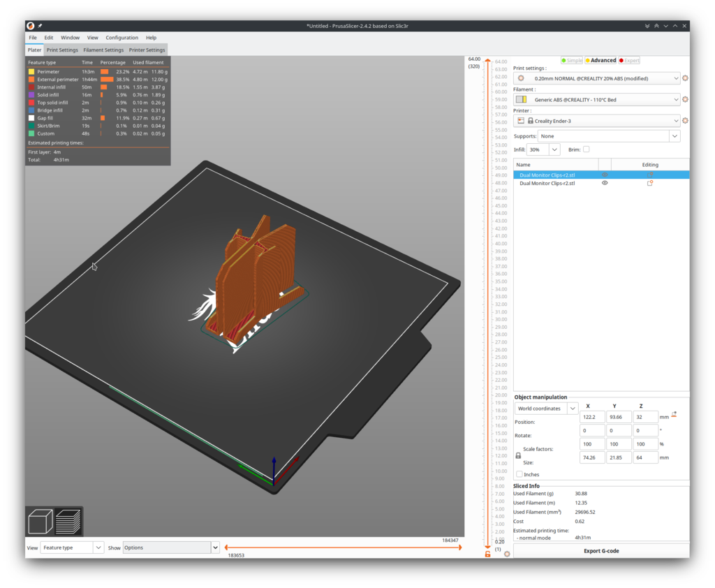The image size is (715, 588).
Task: Open filament preset settings gear icon
Action: tap(685, 99)
